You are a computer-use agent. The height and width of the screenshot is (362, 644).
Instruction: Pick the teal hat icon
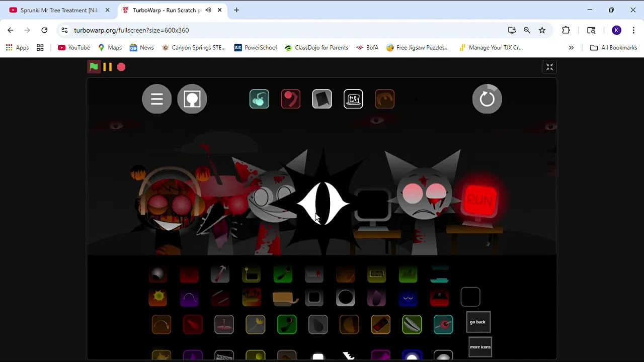(x=439, y=274)
